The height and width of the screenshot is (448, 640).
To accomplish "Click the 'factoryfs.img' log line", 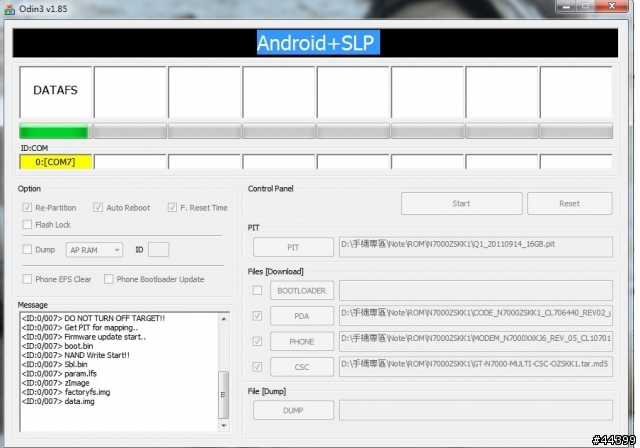I will [66, 392].
